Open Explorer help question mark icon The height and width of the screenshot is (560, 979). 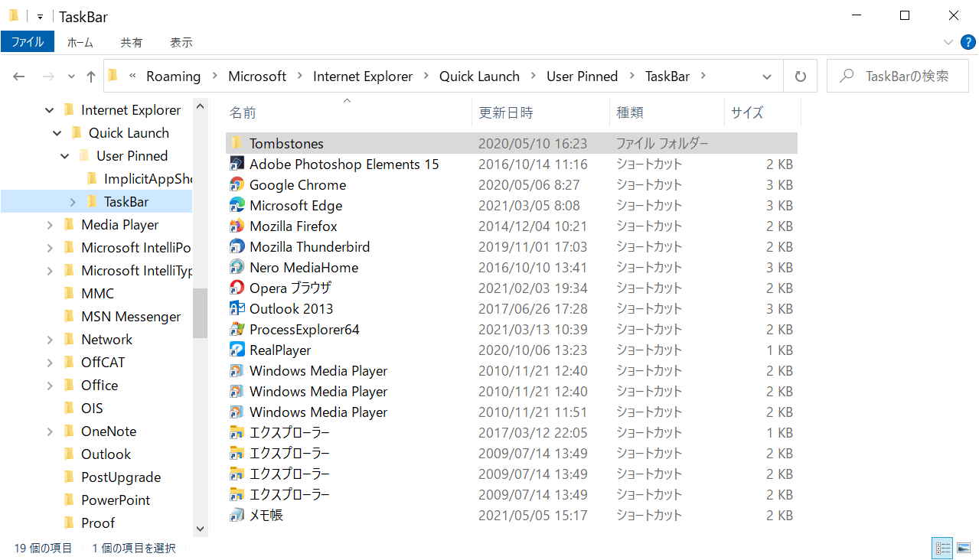(x=968, y=42)
